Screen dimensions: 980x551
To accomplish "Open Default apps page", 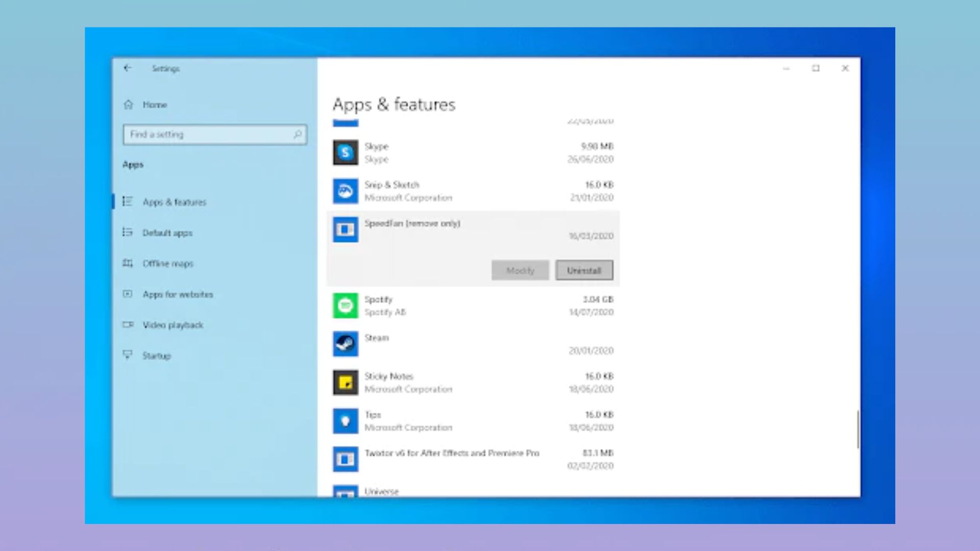I will 167,233.
